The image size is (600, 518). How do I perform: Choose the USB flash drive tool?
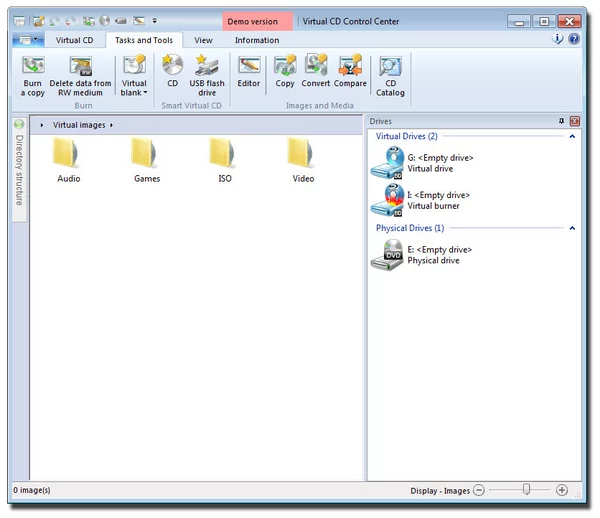(x=207, y=76)
